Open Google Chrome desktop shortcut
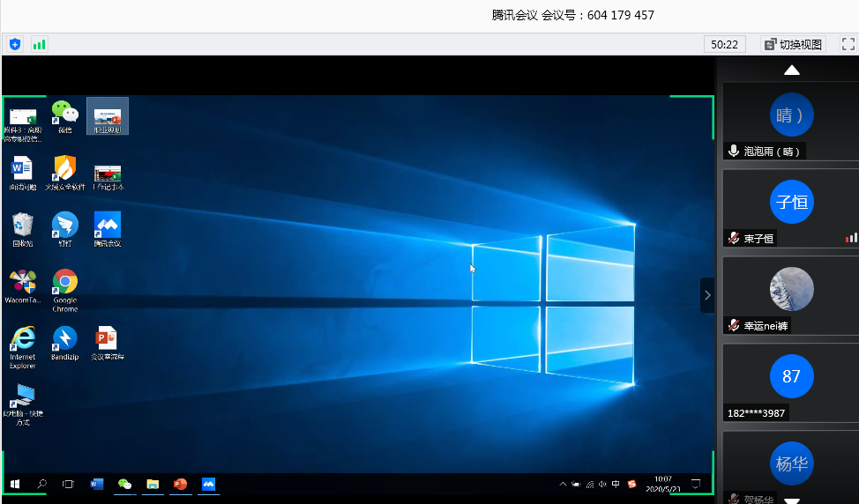Screen dimensions: 859x504 coord(64,285)
